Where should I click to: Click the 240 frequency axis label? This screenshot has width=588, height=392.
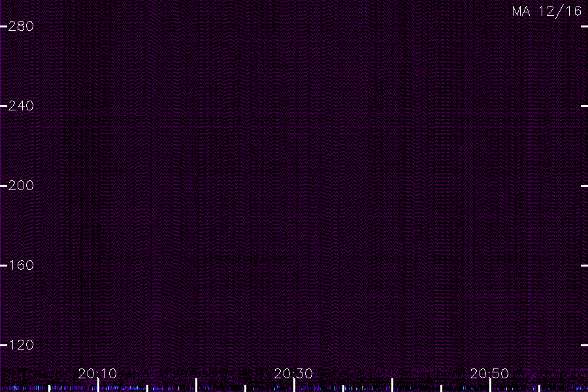coord(21,106)
